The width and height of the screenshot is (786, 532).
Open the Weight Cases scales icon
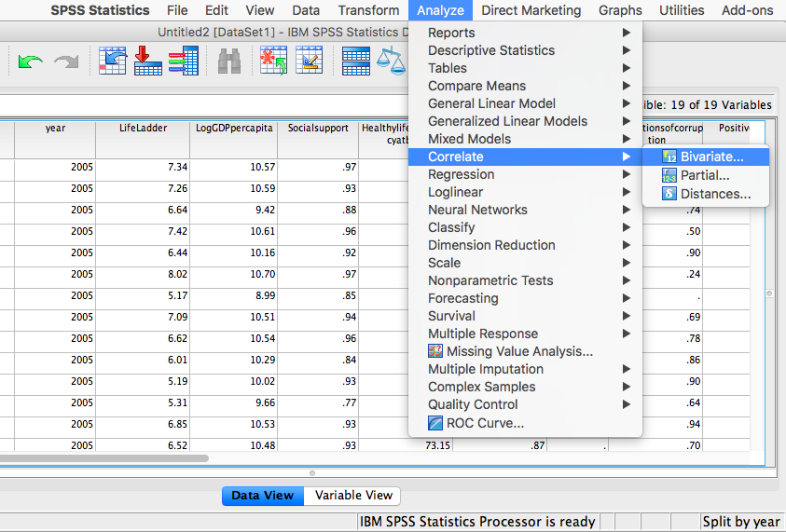pos(392,61)
